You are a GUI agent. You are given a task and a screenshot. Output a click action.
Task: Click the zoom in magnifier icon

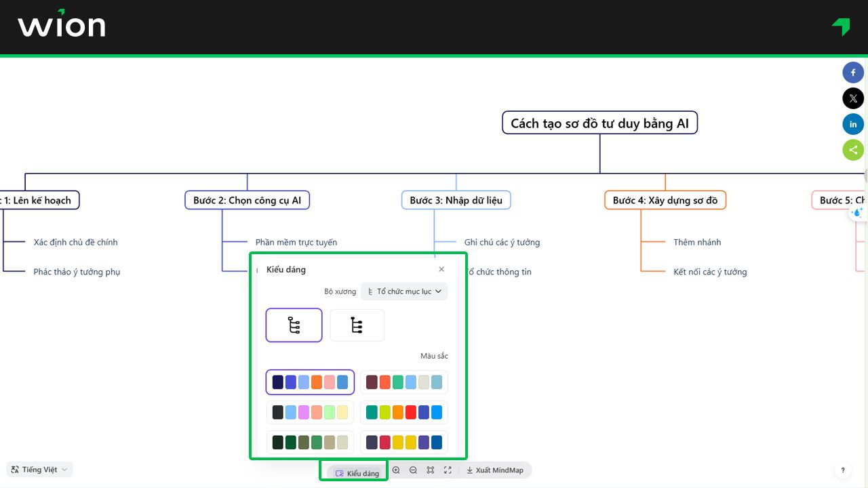(396, 470)
